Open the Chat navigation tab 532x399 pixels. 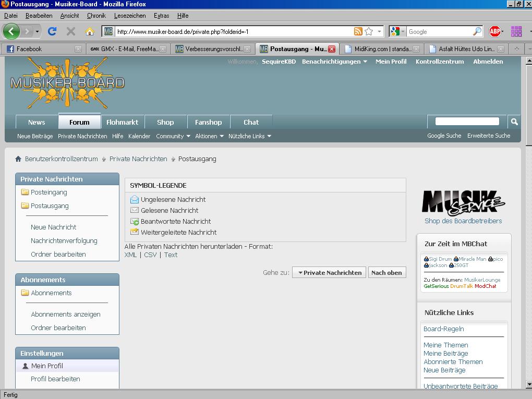251,122
